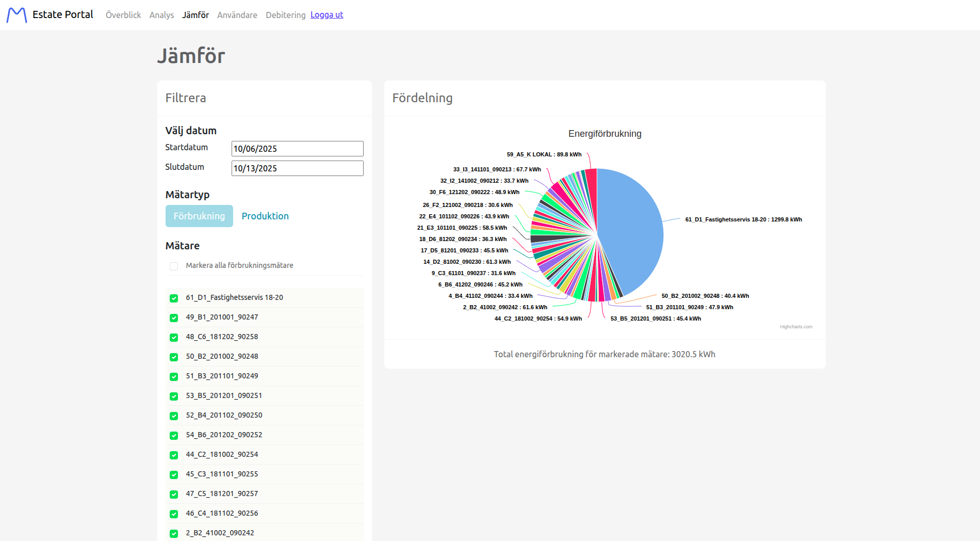Click the Estate Portal logo icon
Screen dimensions: 980x541
(x=17, y=15)
